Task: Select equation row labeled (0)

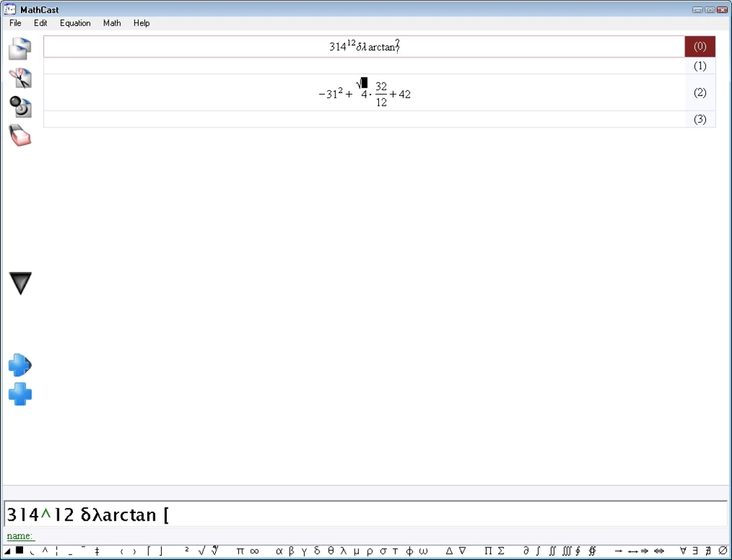Action: click(700, 47)
